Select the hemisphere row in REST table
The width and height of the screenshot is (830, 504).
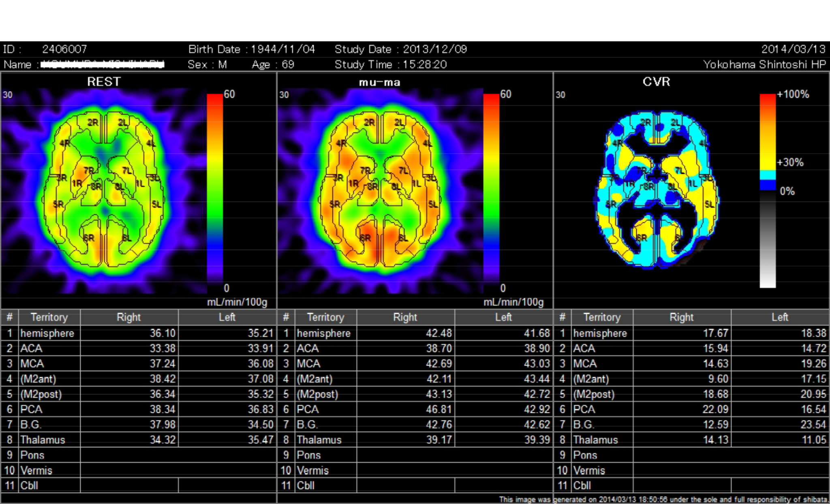coord(47,333)
